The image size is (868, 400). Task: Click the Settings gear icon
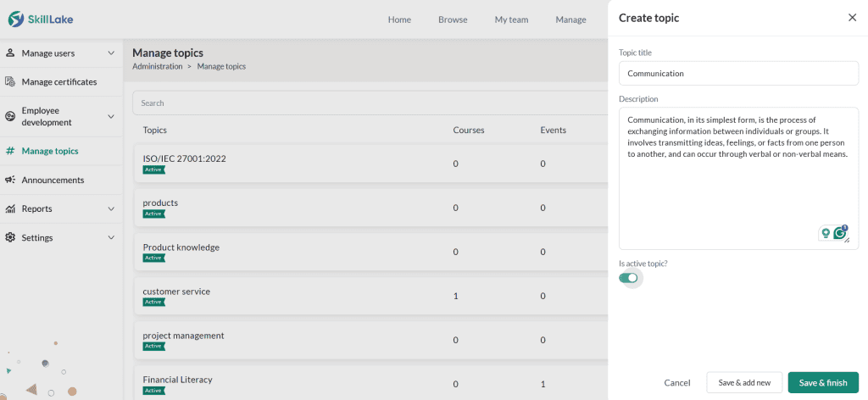(x=10, y=237)
